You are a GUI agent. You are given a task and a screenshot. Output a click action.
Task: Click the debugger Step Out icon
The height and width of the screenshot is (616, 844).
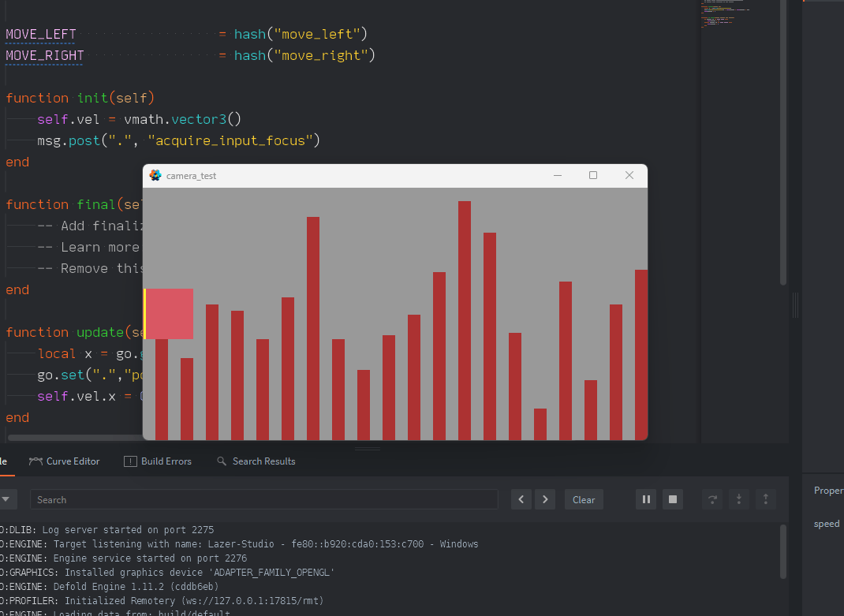[765, 499]
